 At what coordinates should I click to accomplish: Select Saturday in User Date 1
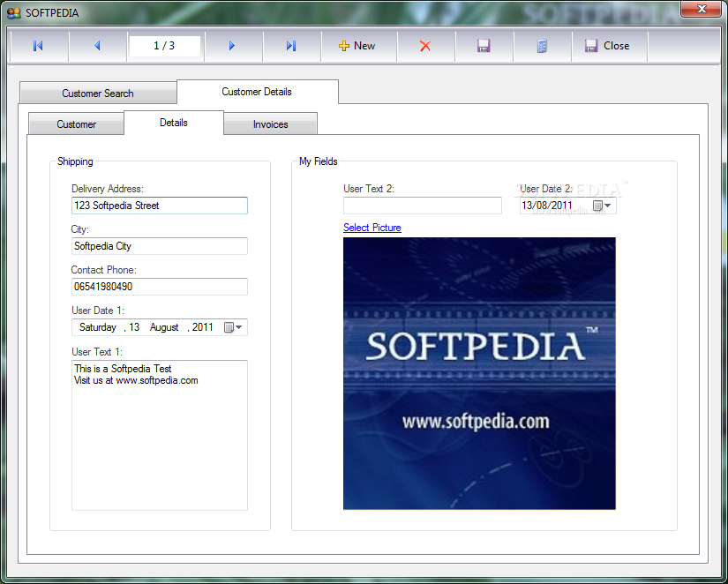[97, 327]
